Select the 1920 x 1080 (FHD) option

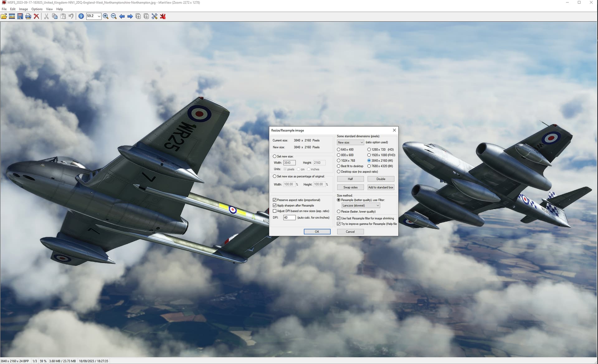(369, 155)
